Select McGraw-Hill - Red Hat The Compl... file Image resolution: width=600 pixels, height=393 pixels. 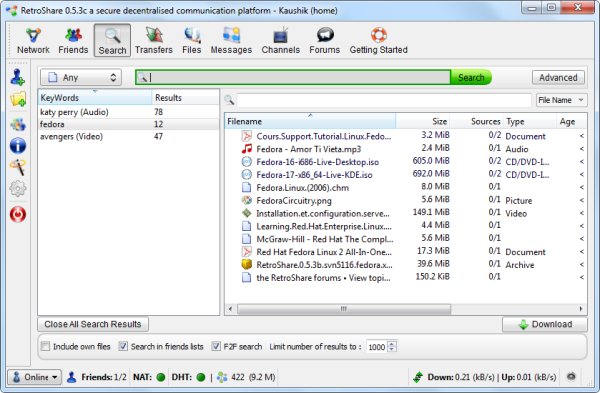pyautogui.click(x=406, y=239)
